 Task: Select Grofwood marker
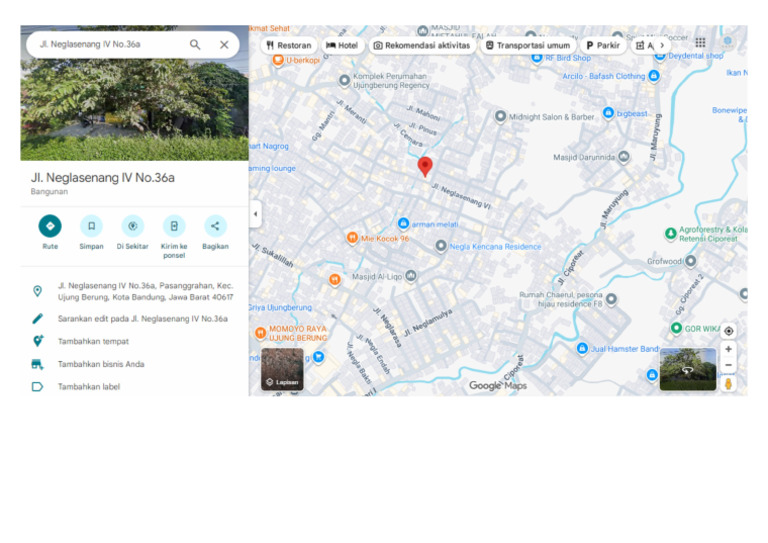pos(690,261)
